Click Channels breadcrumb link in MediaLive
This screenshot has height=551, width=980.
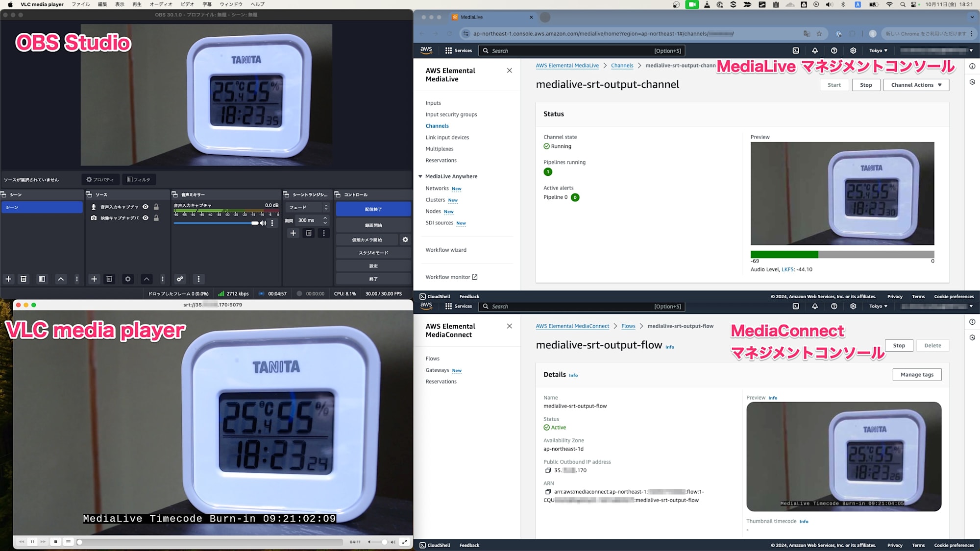622,66
